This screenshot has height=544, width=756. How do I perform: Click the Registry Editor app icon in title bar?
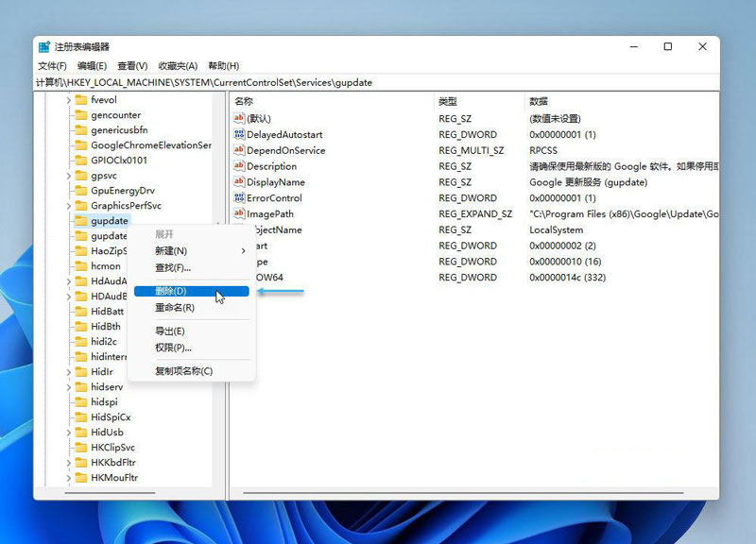[44, 46]
